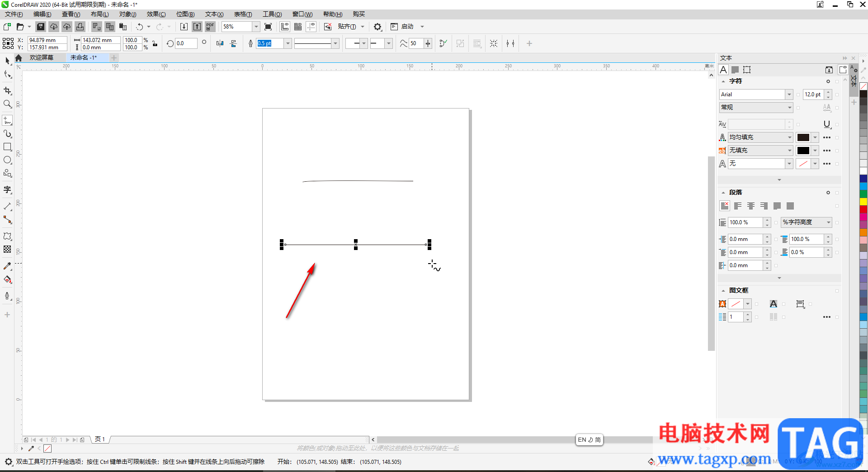The image size is (868, 472).
Task: Toggle full-screen preview
Action: pyautogui.click(x=268, y=27)
